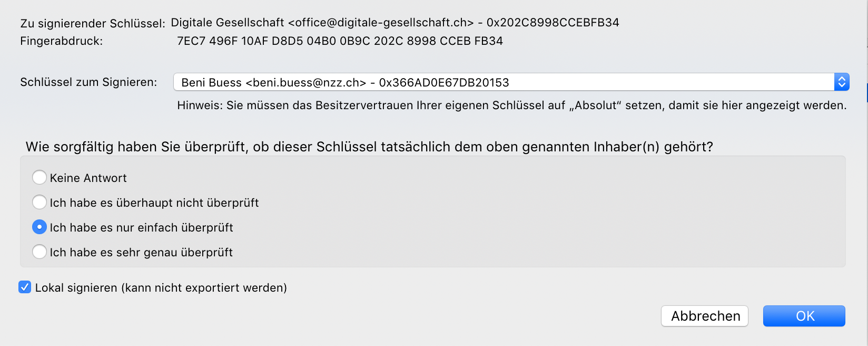
Task: Confirm signing with the OK button
Action: [804, 316]
